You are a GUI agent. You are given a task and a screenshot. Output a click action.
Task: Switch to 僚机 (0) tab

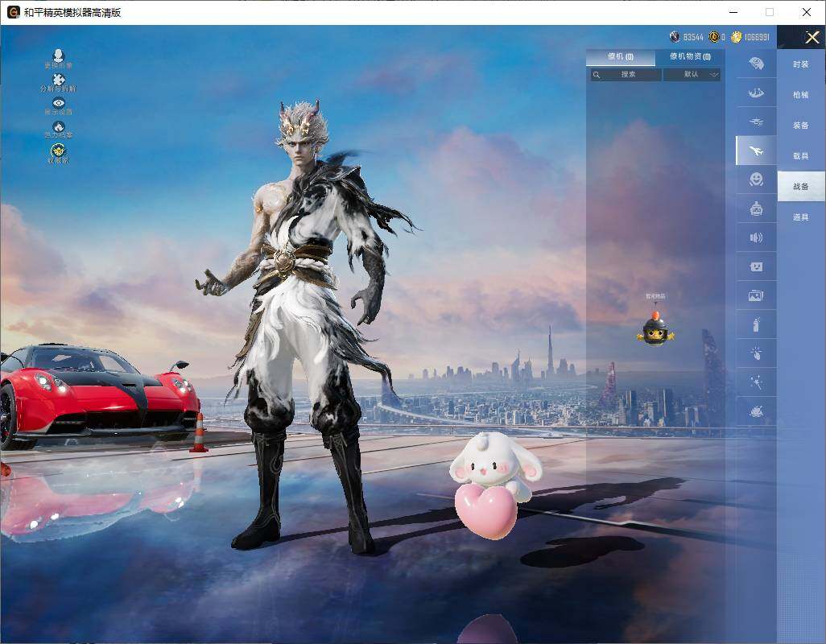(x=621, y=57)
